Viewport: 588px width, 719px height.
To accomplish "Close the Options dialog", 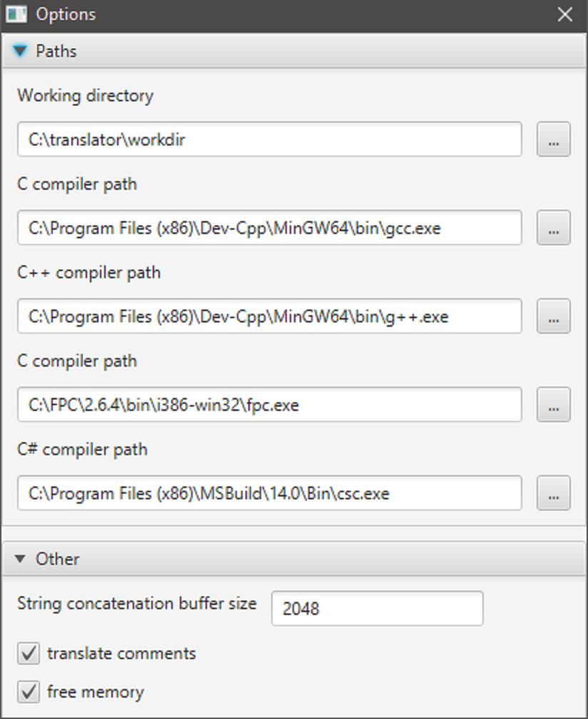I will tap(564, 14).
